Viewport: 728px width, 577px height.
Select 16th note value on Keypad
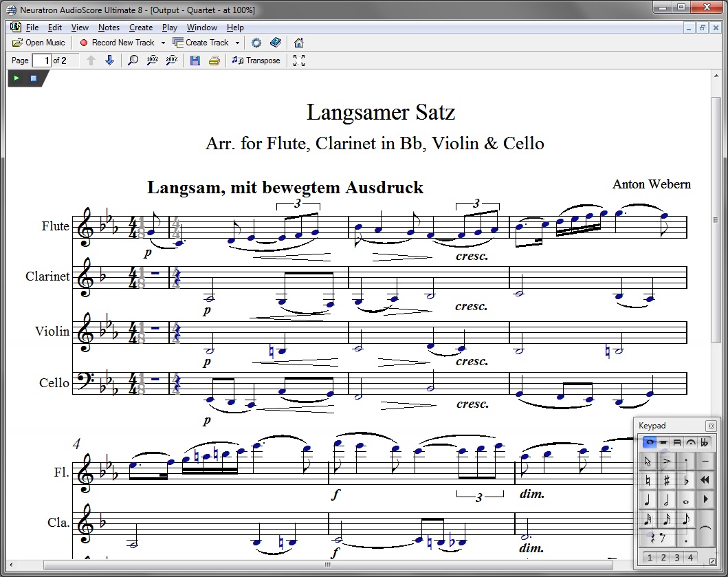pyautogui.click(x=667, y=519)
